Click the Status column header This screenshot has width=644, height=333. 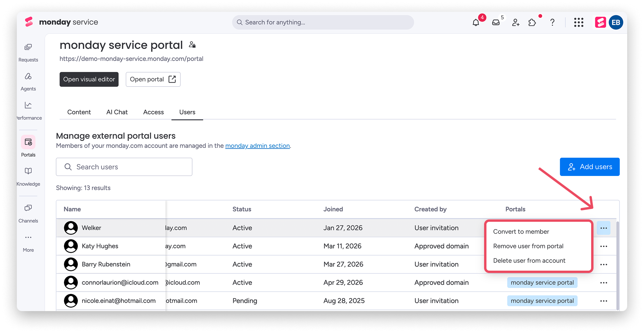[242, 209]
